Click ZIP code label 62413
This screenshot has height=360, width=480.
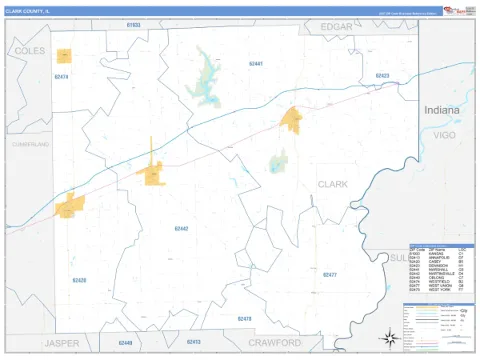tap(194, 342)
